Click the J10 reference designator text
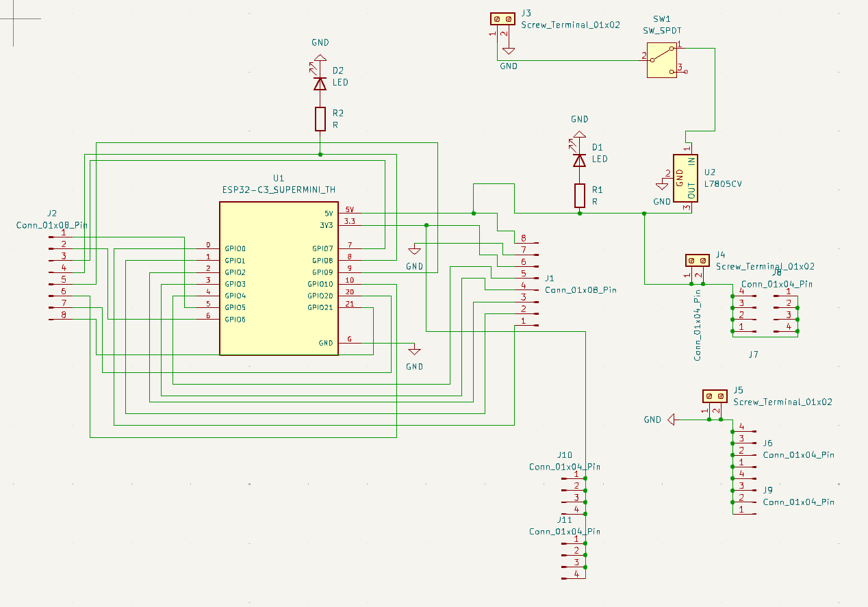Image resolution: width=868 pixels, height=607 pixels. tap(564, 455)
